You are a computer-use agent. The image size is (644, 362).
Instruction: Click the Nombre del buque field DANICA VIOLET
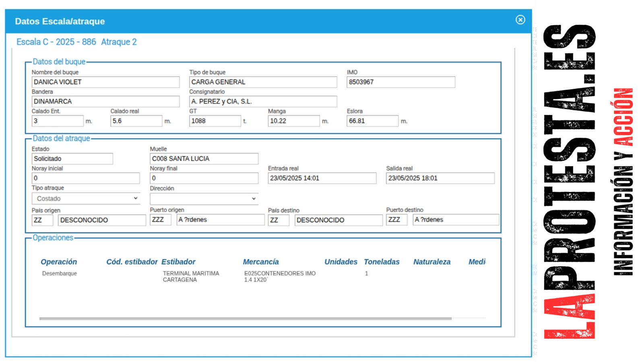coord(105,82)
